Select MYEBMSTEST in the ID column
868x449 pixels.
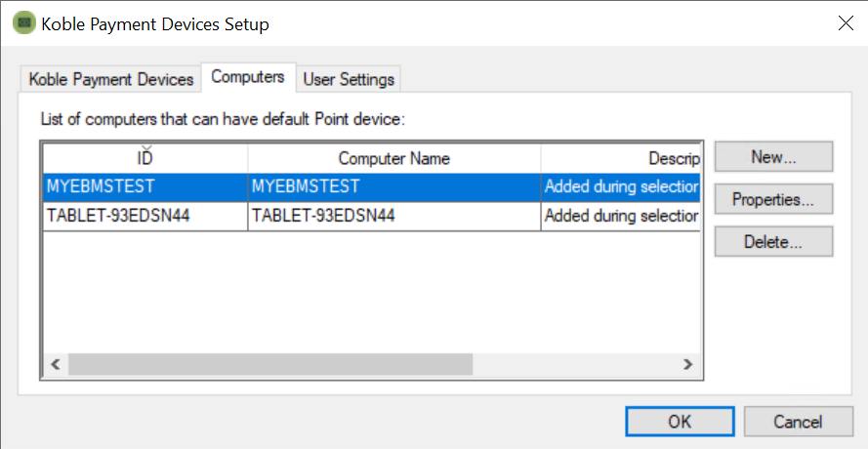click(x=145, y=186)
